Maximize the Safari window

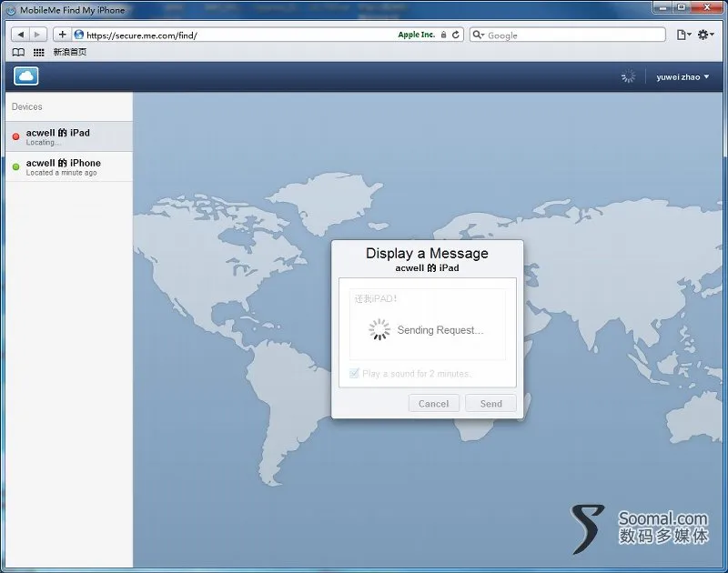682,7
